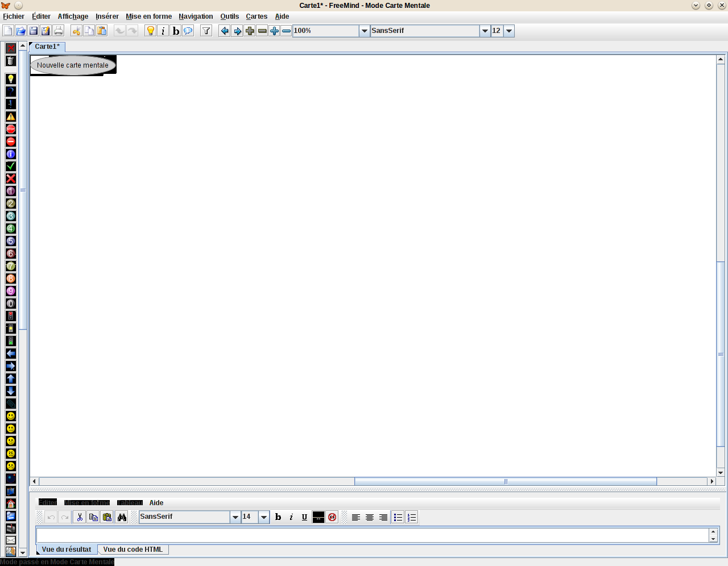Toggle underline in the note editor
Image resolution: width=728 pixels, height=566 pixels.
(x=304, y=517)
